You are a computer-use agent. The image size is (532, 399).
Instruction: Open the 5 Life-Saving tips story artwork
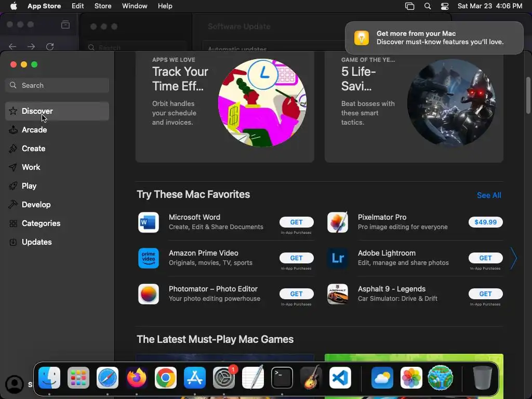451,103
